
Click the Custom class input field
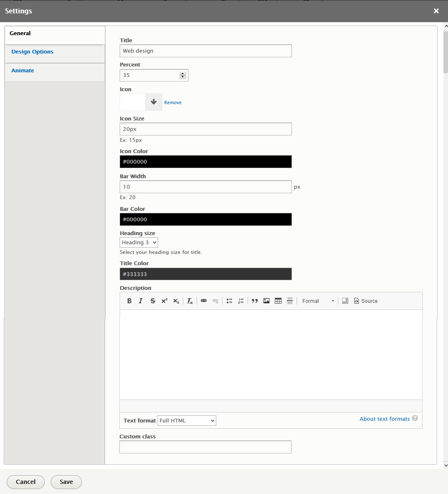click(x=205, y=447)
